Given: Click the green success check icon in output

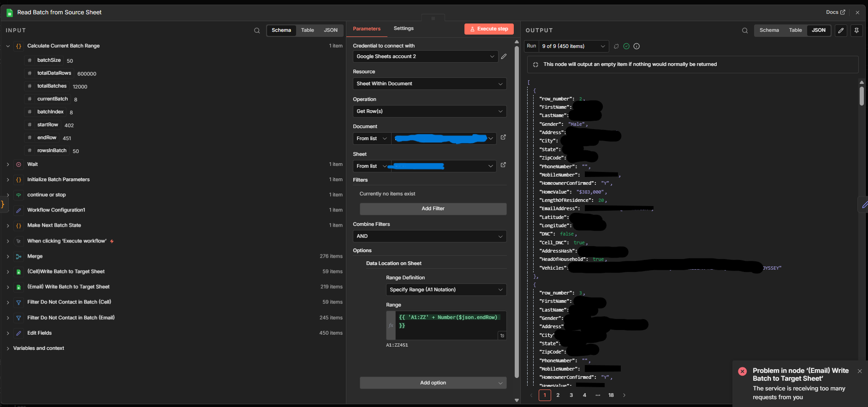Looking at the screenshot, I should click(x=626, y=46).
